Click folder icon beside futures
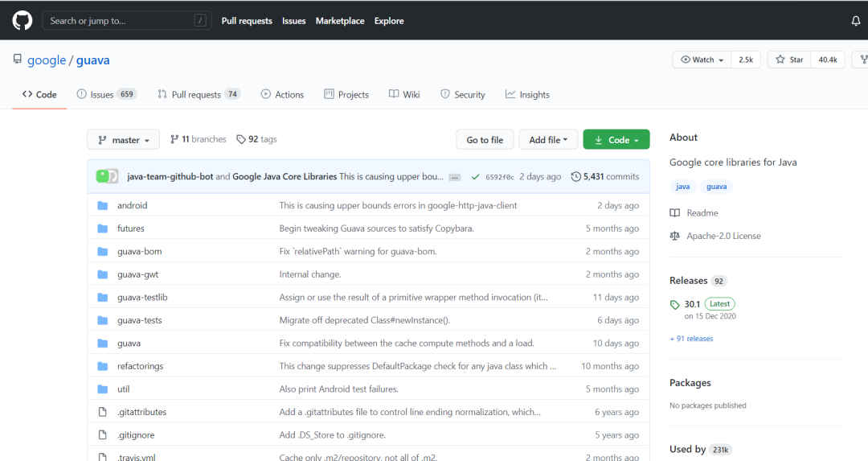This screenshot has height=461, width=868. [x=102, y=228]
